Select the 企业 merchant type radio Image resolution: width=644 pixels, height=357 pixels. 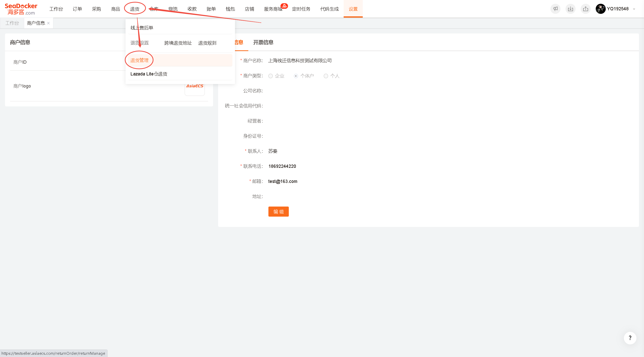[x=270, y=76]
